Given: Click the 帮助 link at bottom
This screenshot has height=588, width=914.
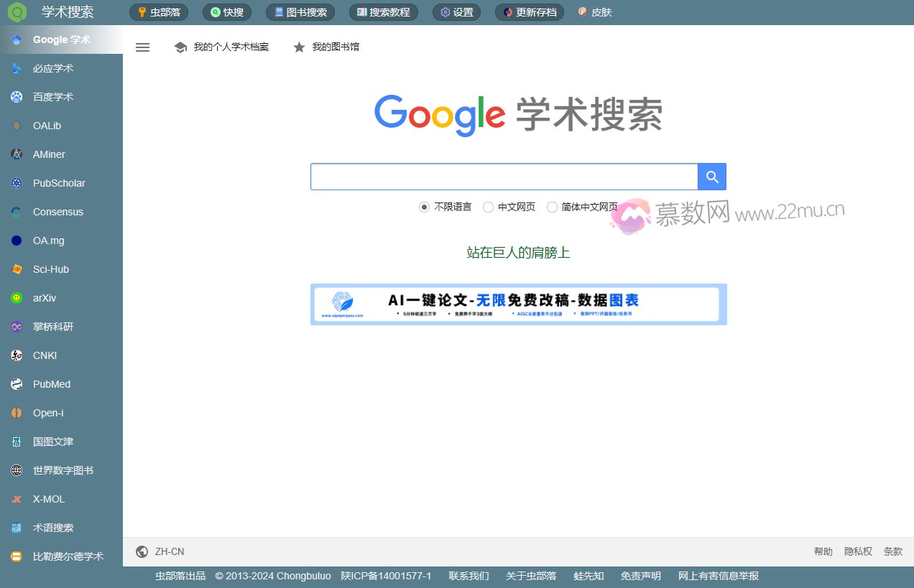Looking at the screenshot, I should [823, 551].
